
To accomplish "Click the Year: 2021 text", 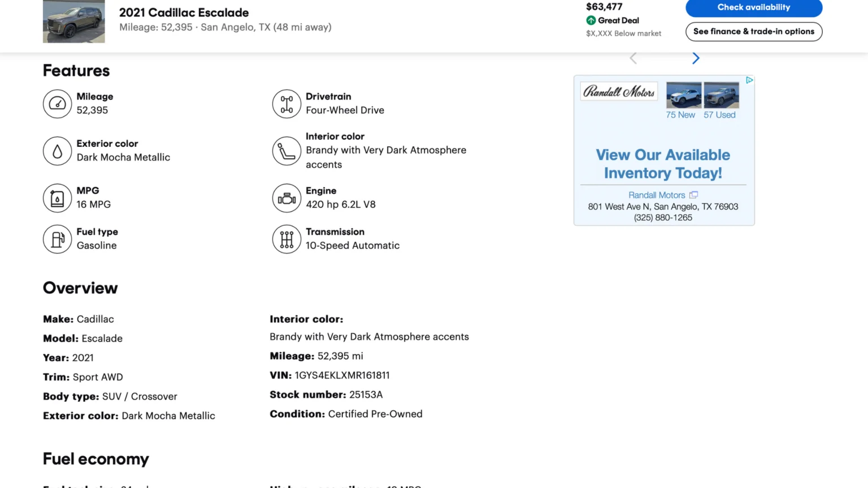I will pyautogui.click(x=68, y=358).
